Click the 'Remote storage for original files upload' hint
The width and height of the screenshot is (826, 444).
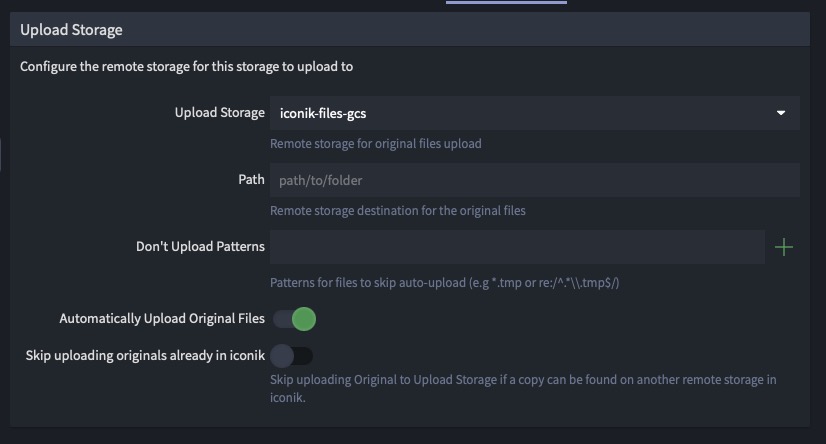[376, 144]
